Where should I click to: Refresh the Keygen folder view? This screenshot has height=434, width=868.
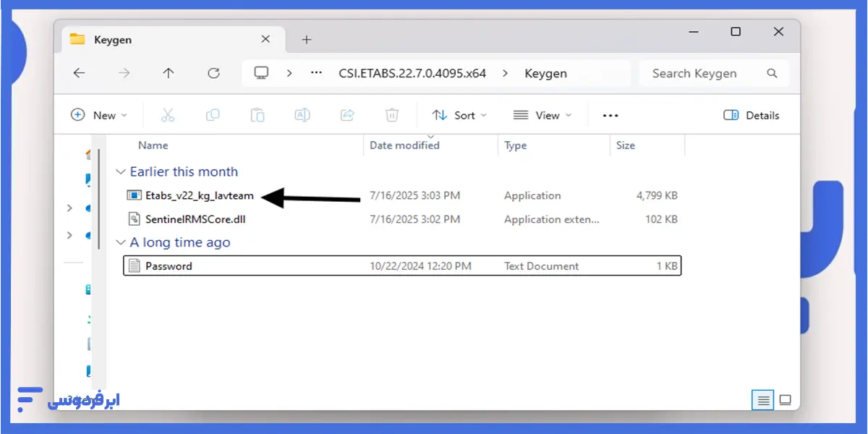click(213, 73)
